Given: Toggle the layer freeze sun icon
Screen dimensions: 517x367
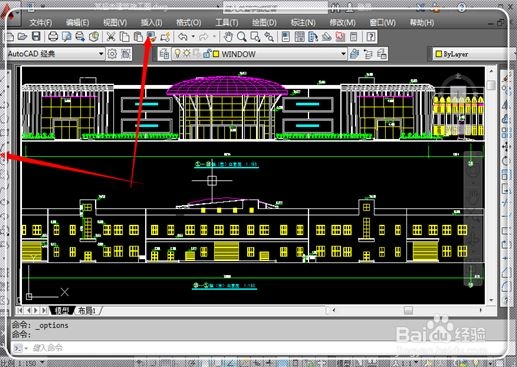Looking at the screenshot, I should (x=186, y=53).
